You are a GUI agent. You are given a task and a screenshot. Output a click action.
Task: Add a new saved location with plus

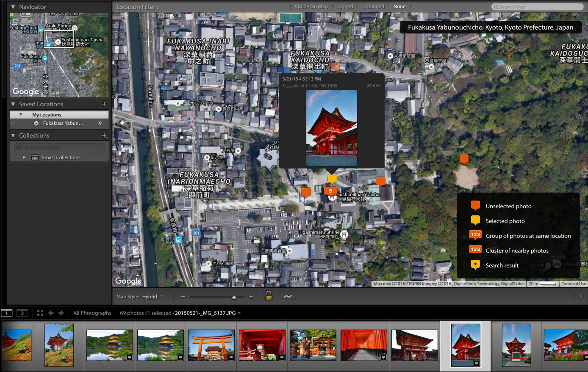[104, 104]
